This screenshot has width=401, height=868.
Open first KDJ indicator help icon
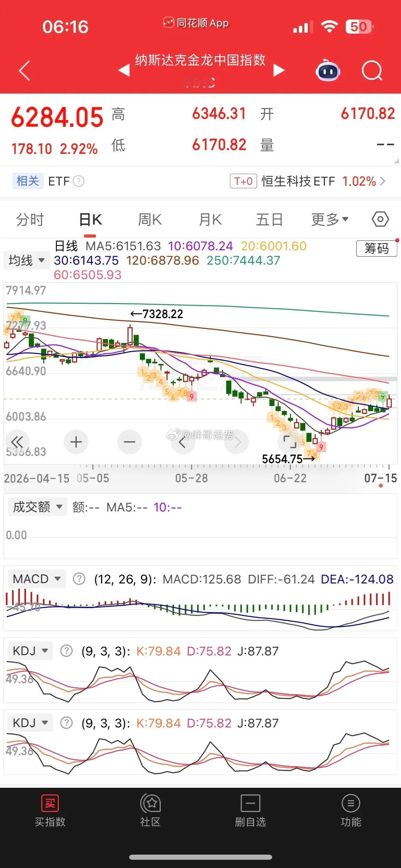point(66,651)
